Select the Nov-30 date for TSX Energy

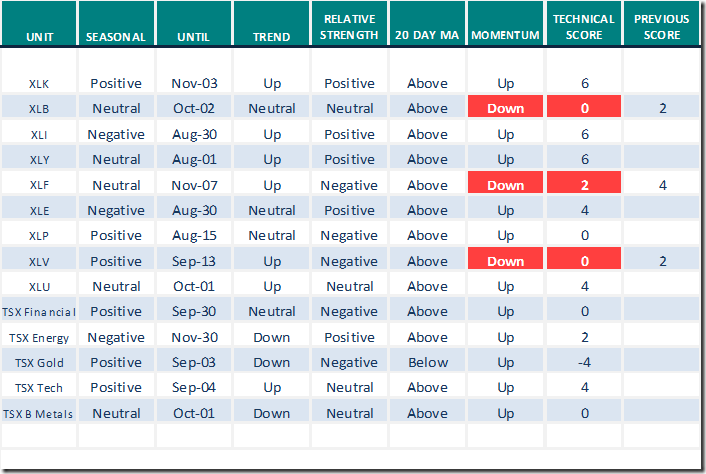(193, 337)
